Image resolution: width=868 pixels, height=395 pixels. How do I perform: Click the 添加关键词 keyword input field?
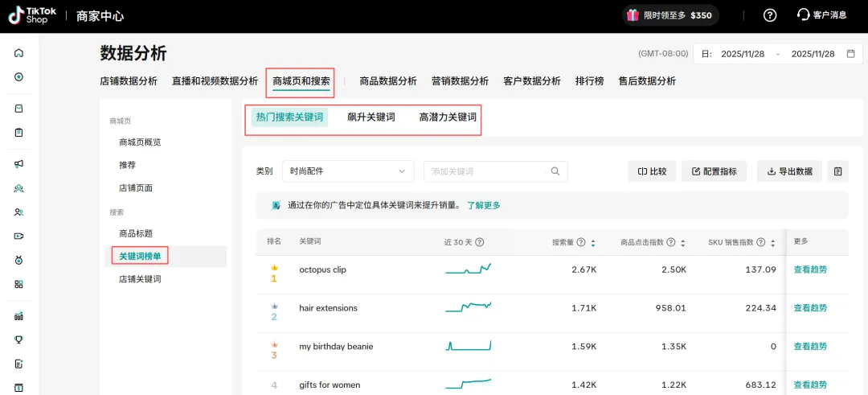tap(486, 171)
